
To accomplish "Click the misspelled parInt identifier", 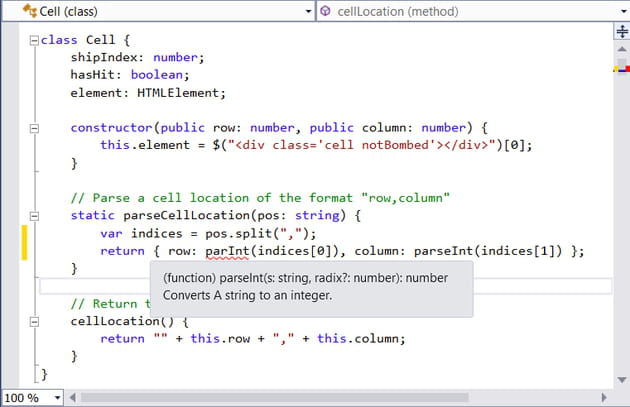I will (x=227, y=251).
